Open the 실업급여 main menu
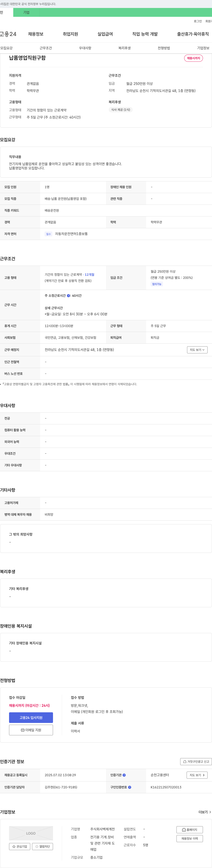 (x=105, y=34)
